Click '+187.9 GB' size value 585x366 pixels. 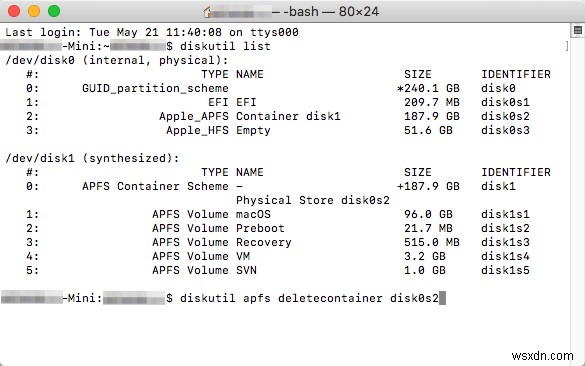coord(428,186)
